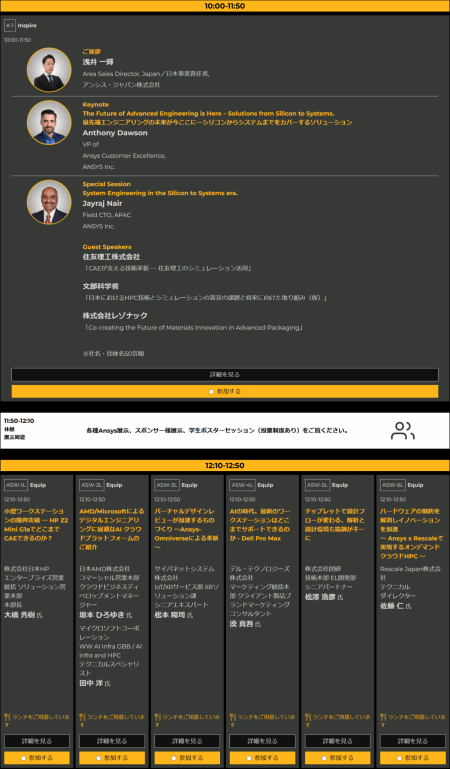The image size is (450, 769).
Task: Click the ASW-6L session code badge
Action: [x=393, y=485]
